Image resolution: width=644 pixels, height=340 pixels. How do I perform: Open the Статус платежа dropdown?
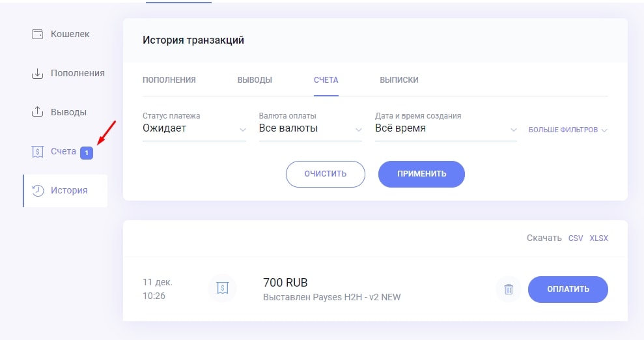194,129
